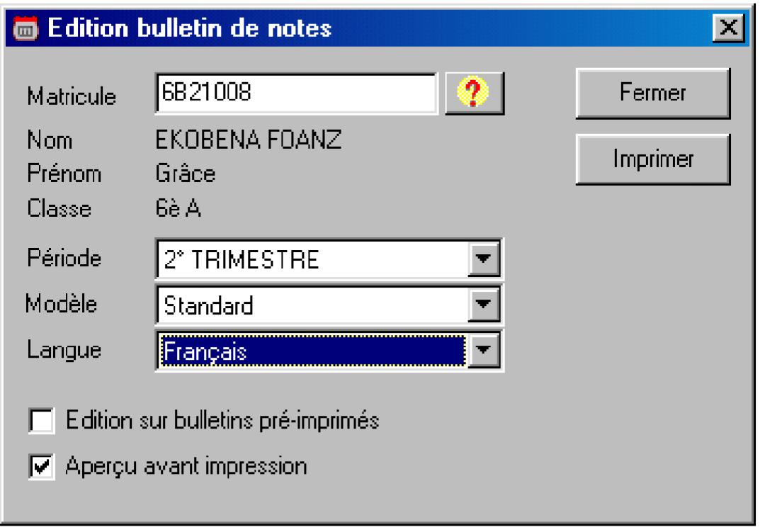Viewport: 765px width, 532px height.
Task: Click the student name EKOBENA FOANZ
Action: pyautogui.click(x=248, y=140)
